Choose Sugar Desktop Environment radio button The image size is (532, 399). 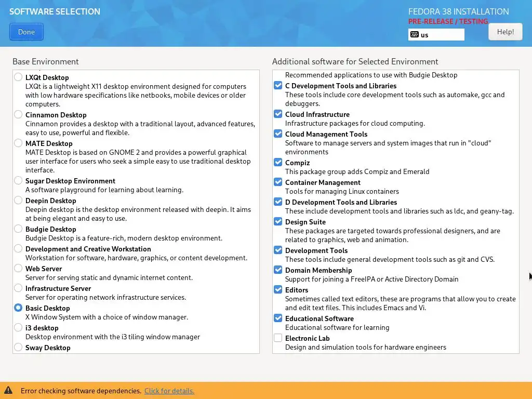click(x=18, y=180)
